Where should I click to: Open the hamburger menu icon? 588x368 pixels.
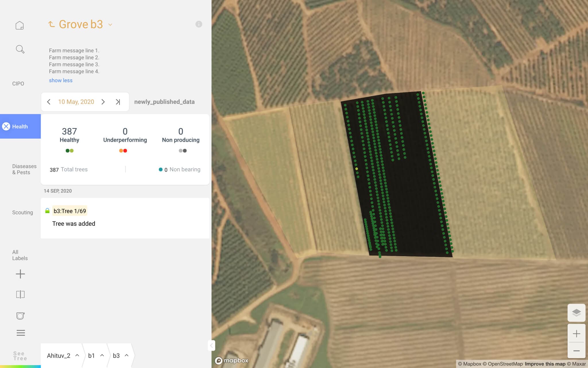pos(20,333)
